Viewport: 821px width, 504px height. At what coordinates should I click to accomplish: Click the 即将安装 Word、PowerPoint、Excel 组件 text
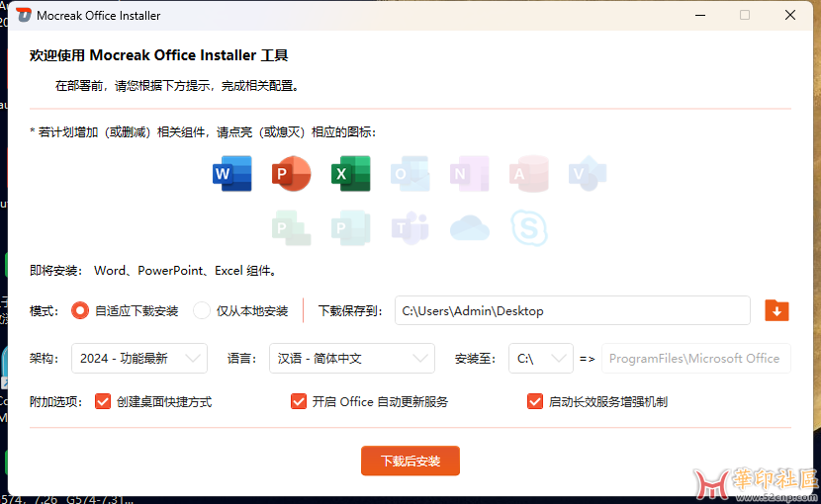point(154,271)
